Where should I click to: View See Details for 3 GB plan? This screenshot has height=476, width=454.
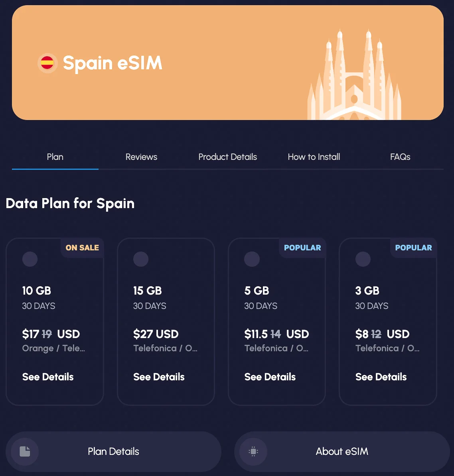[381, 377]
